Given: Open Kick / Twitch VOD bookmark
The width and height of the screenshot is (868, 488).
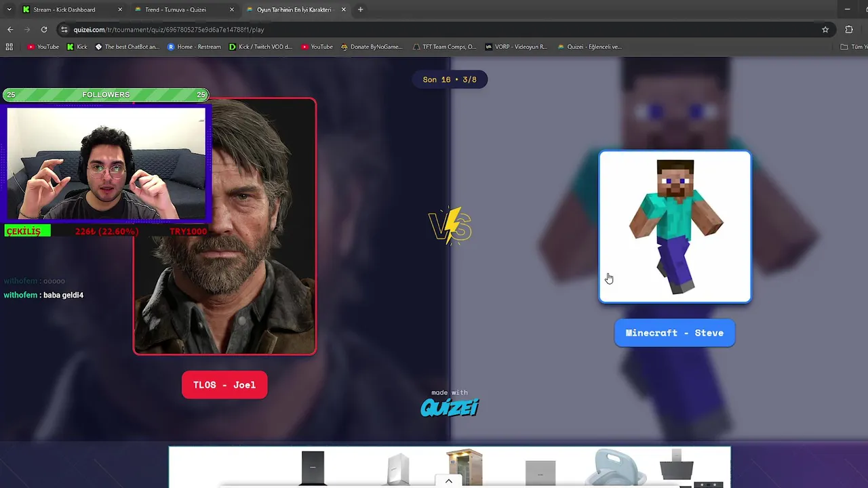Looking at the screenshot, I should (260, 47).
